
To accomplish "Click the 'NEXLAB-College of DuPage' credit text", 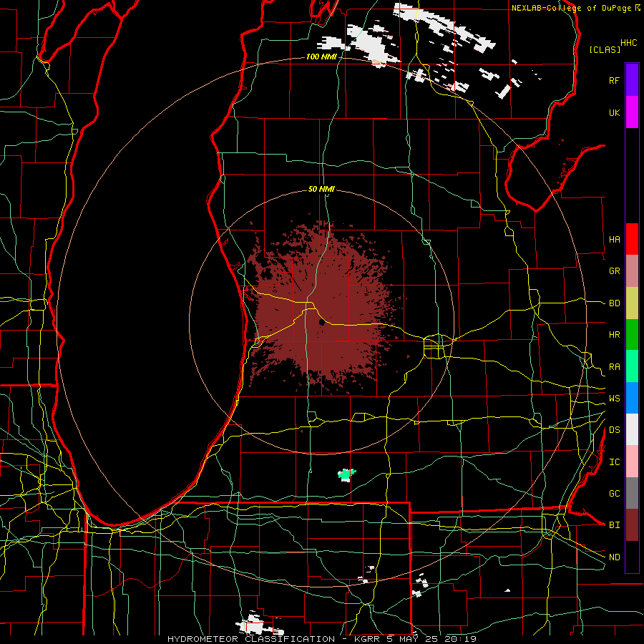I will point(571,8).
